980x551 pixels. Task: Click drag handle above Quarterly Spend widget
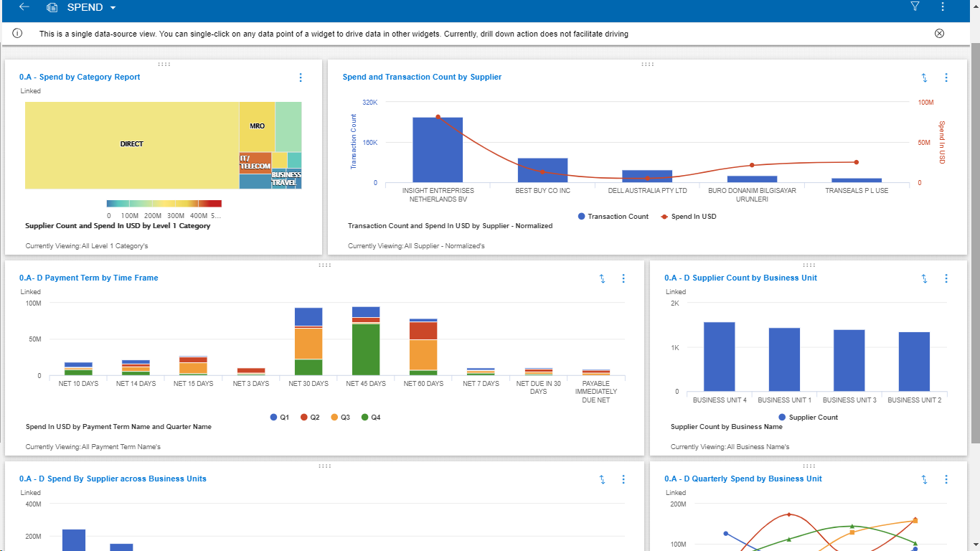click(x=809, y=466)
